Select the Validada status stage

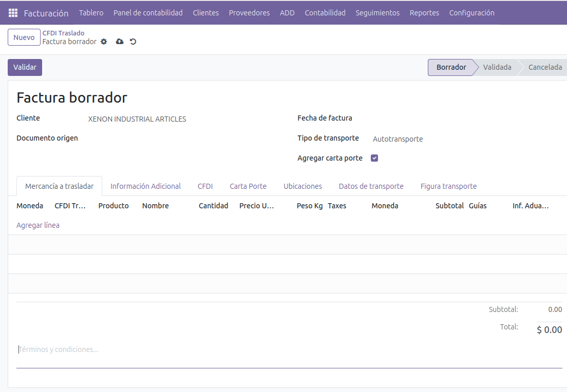click(497, 67)
